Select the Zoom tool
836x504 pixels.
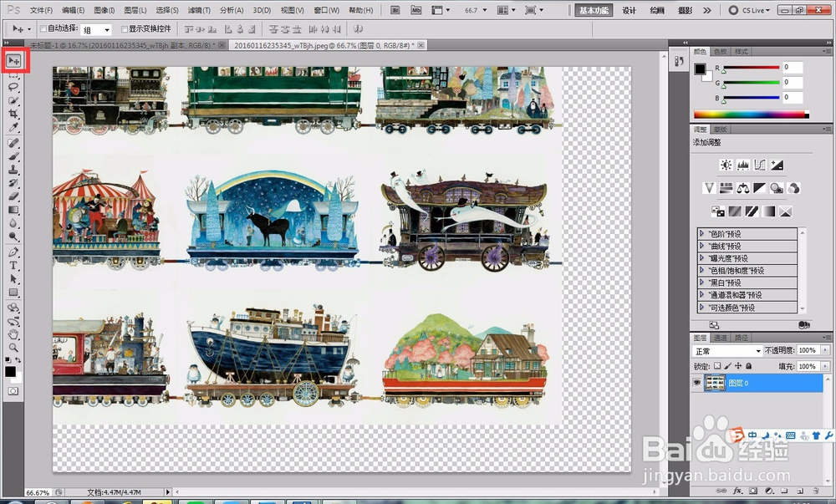[13, 348]
